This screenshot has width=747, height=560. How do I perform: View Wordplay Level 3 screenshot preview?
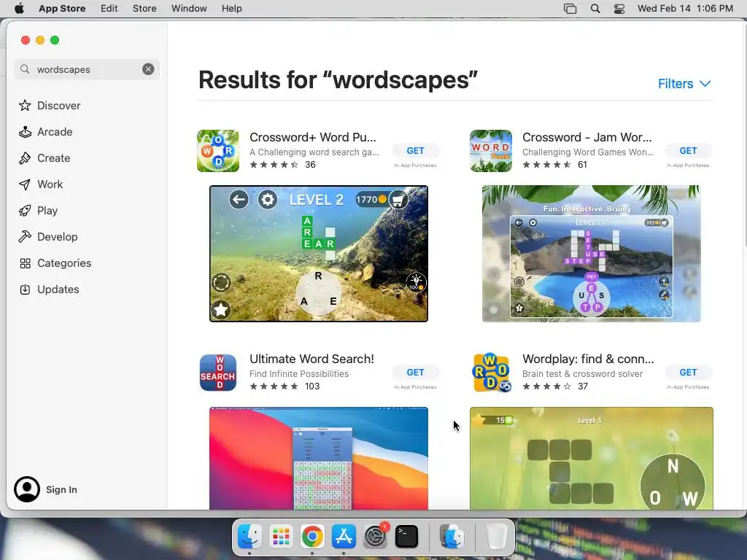point(591,459)
